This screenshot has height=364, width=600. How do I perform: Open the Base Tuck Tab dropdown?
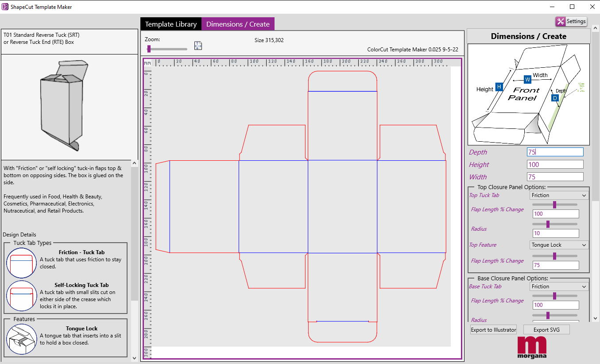559,287
